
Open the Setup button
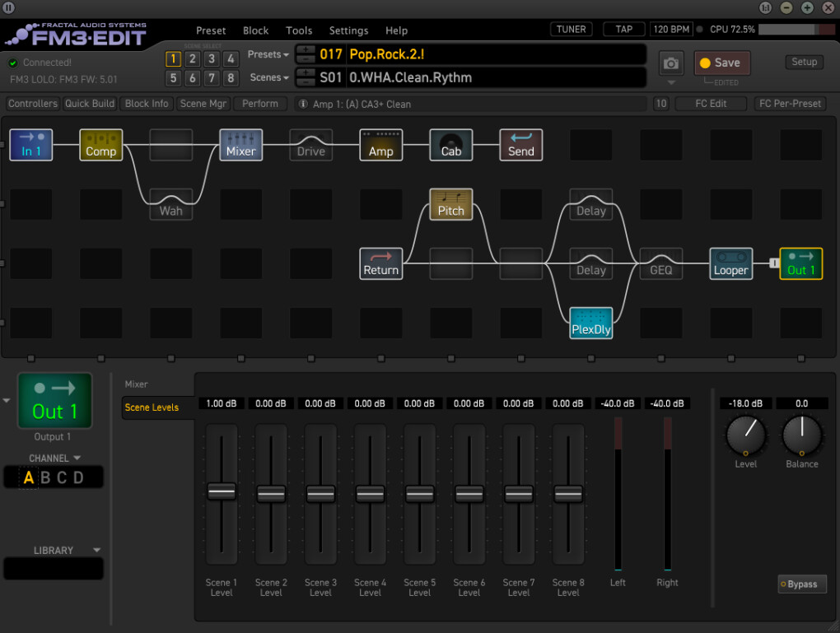[x=804, y=62]
